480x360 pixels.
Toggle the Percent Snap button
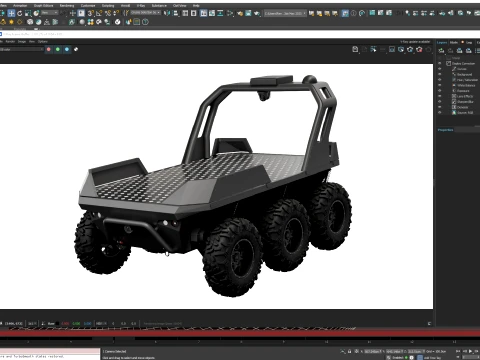[x=108, y=13]
